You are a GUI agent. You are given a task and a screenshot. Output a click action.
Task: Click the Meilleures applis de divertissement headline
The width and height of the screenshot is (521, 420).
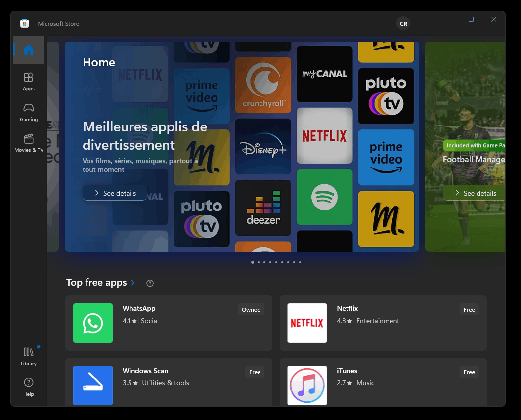pos(145,136)
